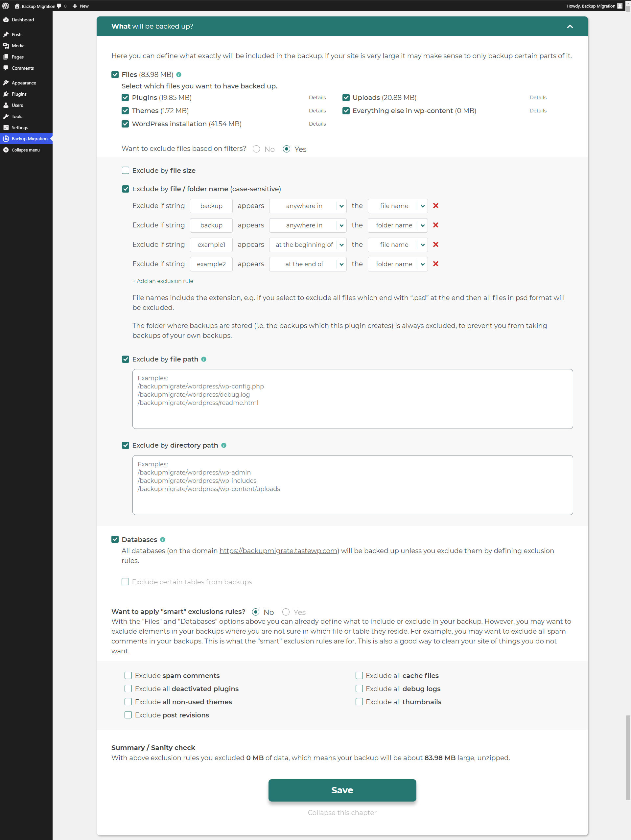Screen dimensions: 631x840
Task: Click the Posts icon in sidebar
Action: 7,34
